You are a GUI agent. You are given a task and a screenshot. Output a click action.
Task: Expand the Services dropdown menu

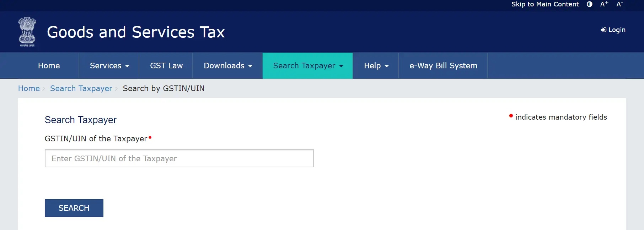click(x=109, y=66)
